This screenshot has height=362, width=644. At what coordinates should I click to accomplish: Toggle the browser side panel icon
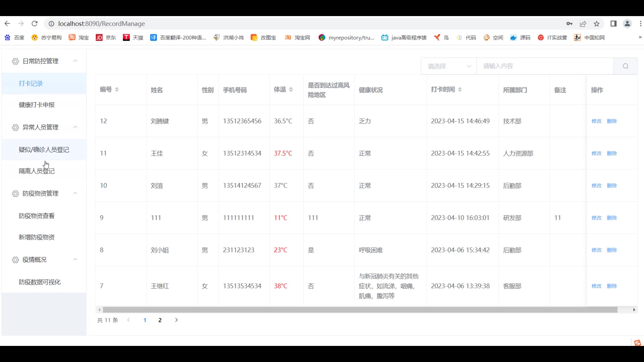point(613,23)
